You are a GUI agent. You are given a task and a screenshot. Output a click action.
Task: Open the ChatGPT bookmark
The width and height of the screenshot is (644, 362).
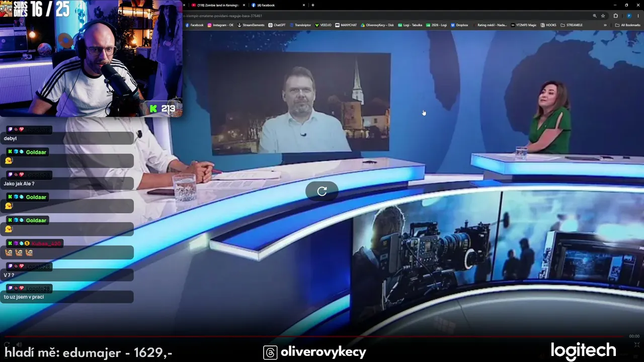point(277,25)
